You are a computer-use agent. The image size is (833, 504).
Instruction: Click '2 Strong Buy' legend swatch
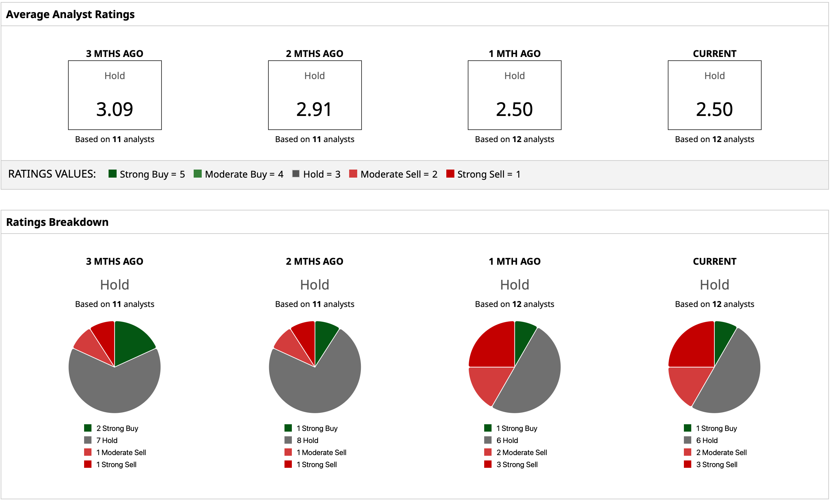coord(88,428)
